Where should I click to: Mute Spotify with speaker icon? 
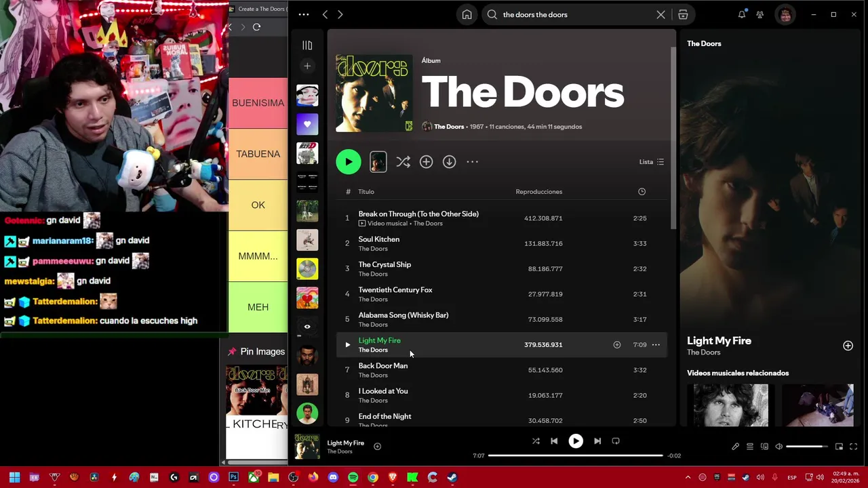[x=778, y=447]
